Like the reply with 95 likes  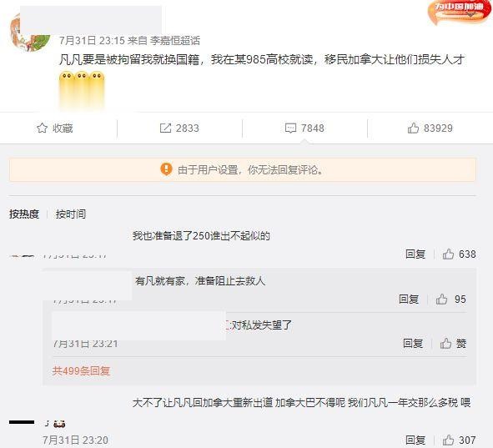[x=441, y=299]
